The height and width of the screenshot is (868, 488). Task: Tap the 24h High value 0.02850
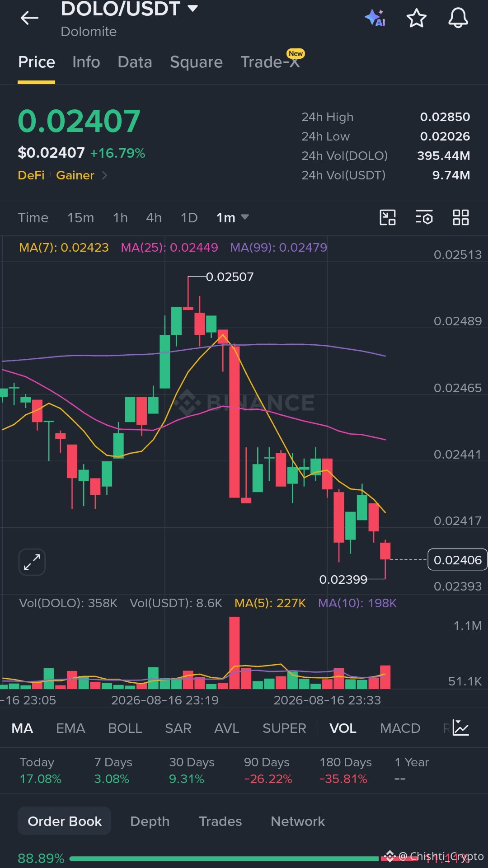(x=445, y=117)
